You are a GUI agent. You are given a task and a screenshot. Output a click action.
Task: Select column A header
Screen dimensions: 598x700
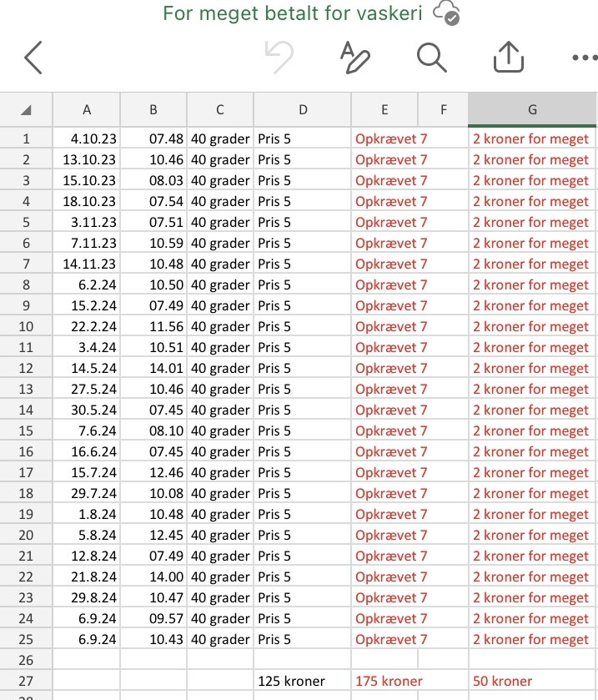(x=87, y=110)
